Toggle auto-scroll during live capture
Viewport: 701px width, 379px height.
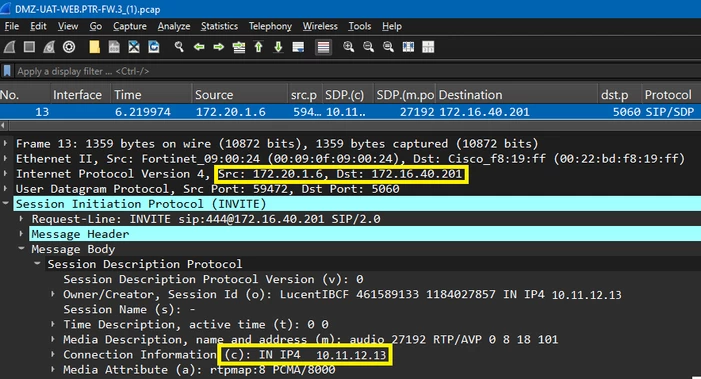click(x=298, y=47)
